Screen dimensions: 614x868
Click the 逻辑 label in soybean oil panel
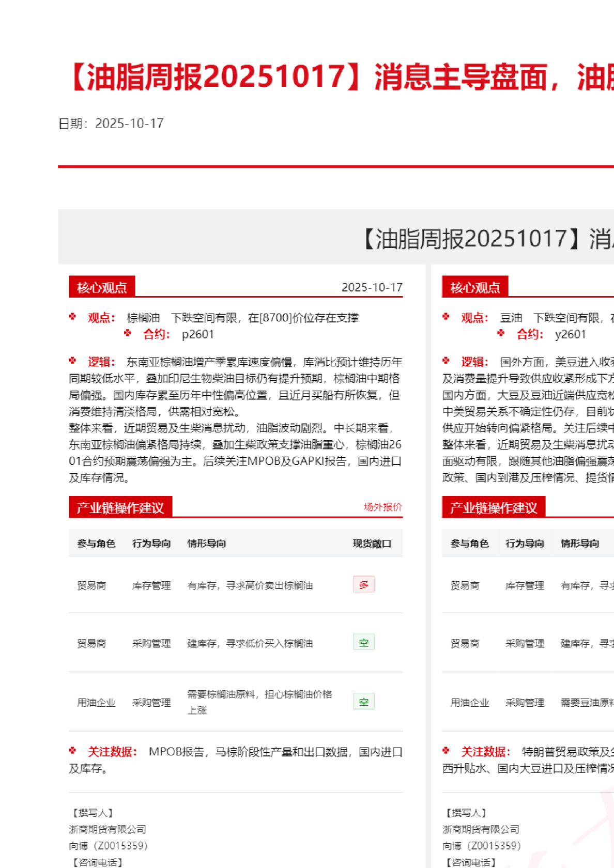pyautogui.click(x=474, y=362)
